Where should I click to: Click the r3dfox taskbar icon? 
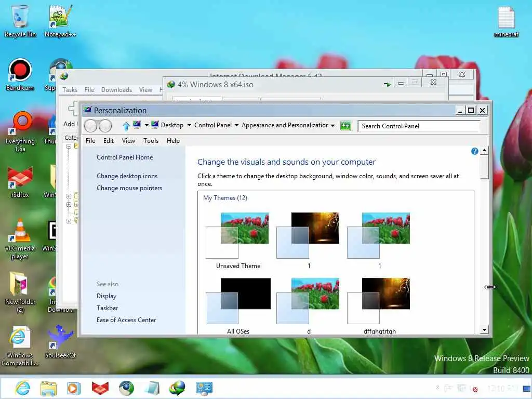click(100, 388)
